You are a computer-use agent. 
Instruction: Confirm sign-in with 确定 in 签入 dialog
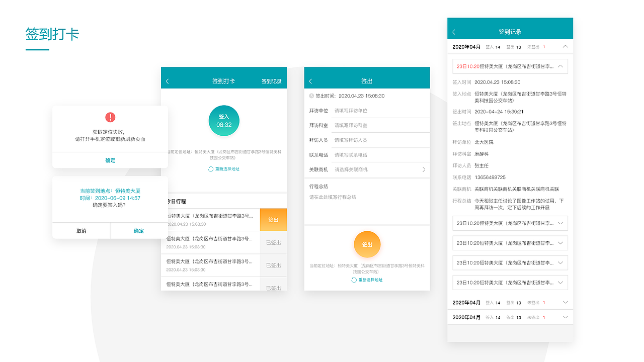pyautogui.click(x=139, y=231)
